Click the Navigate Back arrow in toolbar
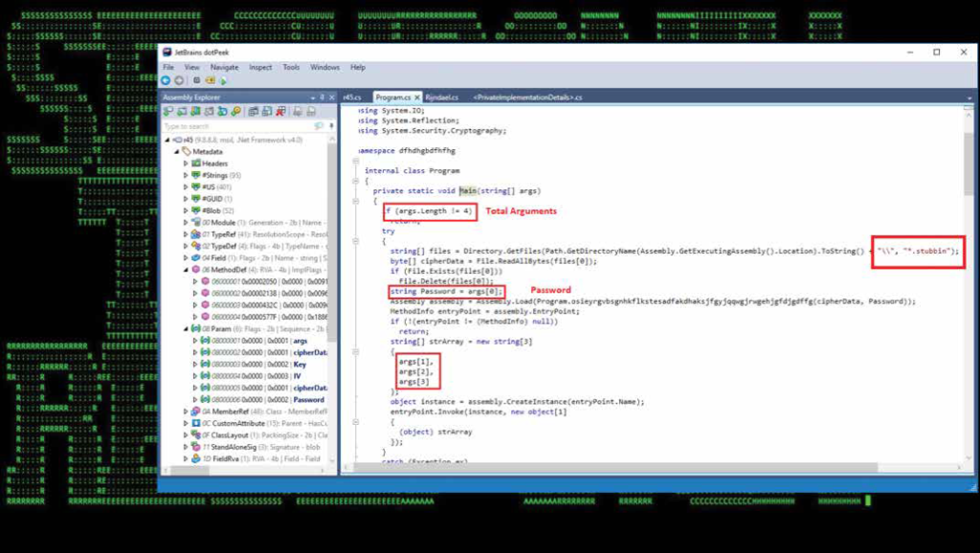This screenshot has height=553, width=980. tap(166, 81)
